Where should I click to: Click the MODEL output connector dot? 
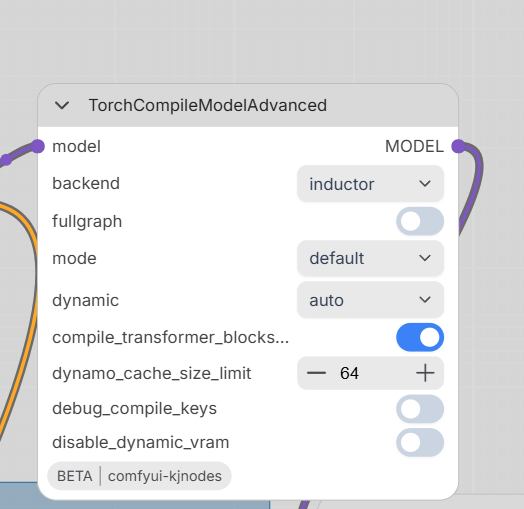click(x=458, y=146)
